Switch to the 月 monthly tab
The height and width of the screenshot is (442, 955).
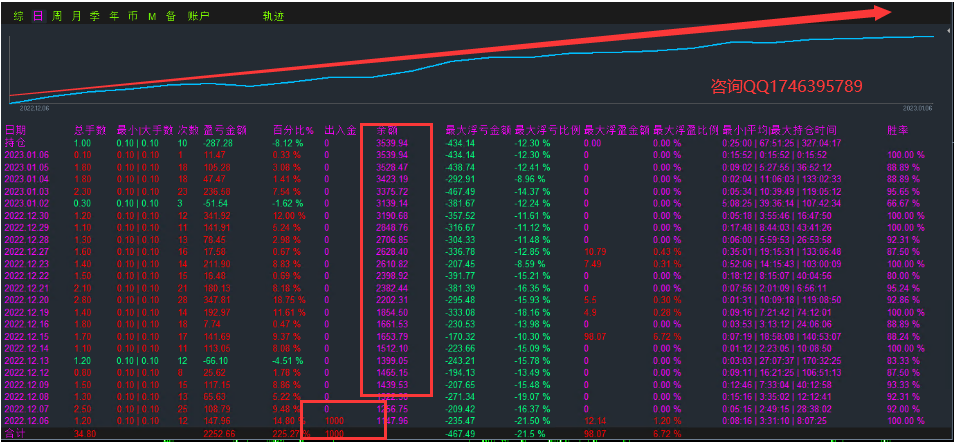pyautogui.click(x=76, y=16)
